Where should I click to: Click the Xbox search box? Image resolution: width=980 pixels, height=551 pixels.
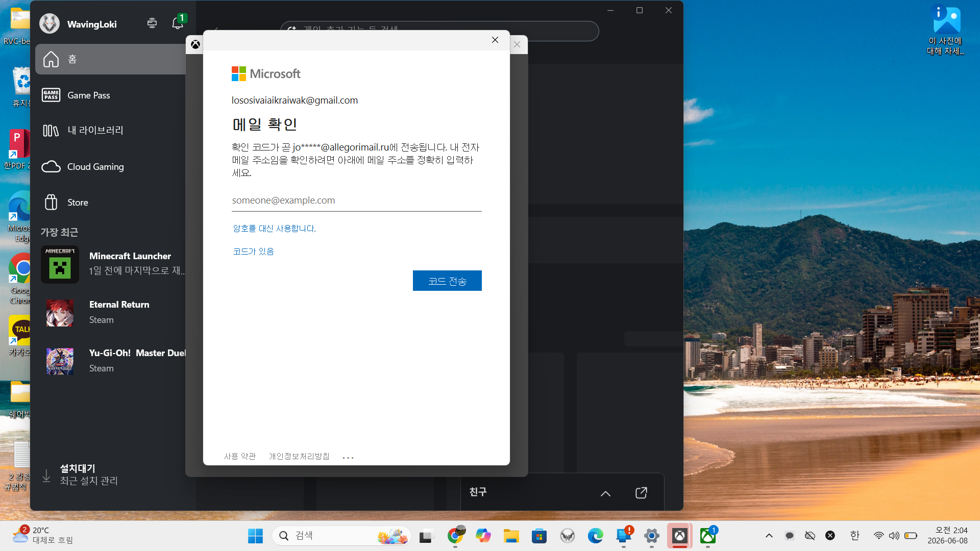pos(439,31)
